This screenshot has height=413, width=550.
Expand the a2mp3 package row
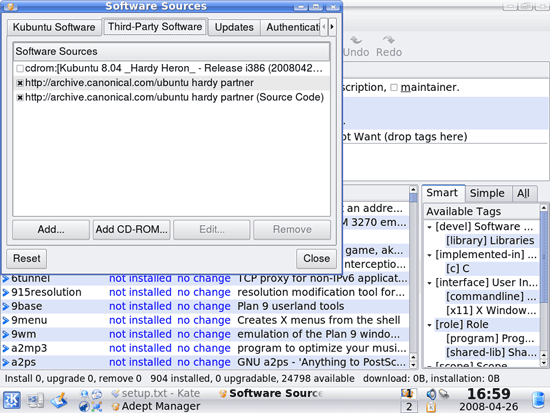tap(6, 348)
